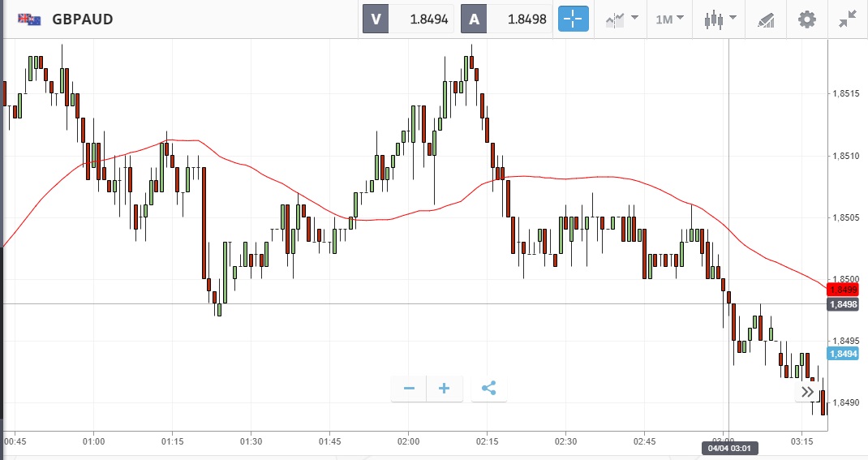Viewport: 868px width, 460px height.
Task: Click the share chart icon
Action: (x=488, y=389)
